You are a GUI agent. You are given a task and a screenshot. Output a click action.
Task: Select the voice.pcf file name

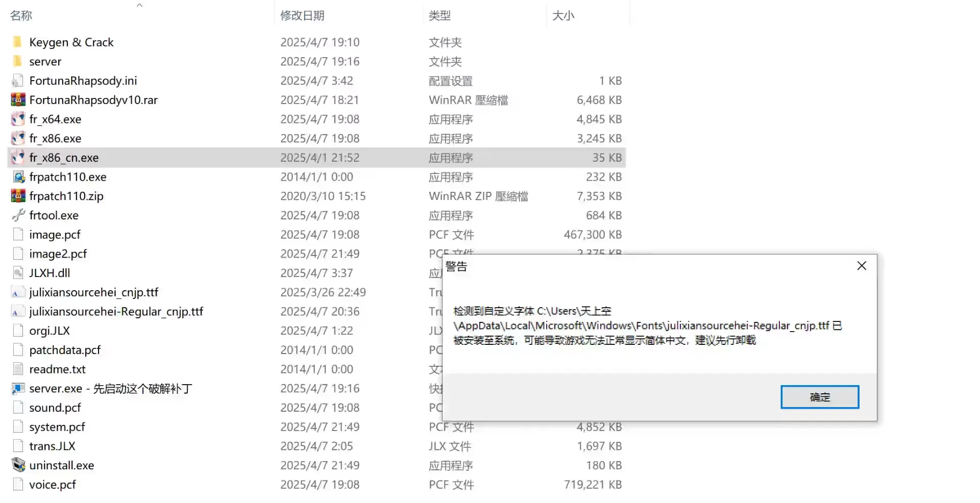[x=53, y=485]
